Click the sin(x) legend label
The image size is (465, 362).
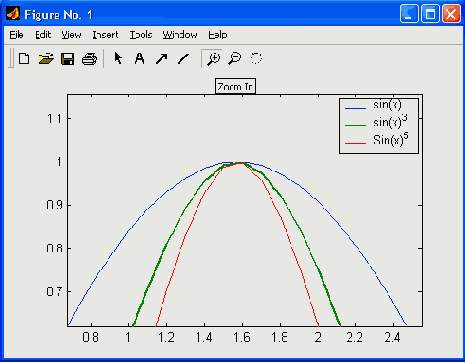[387, 105]
